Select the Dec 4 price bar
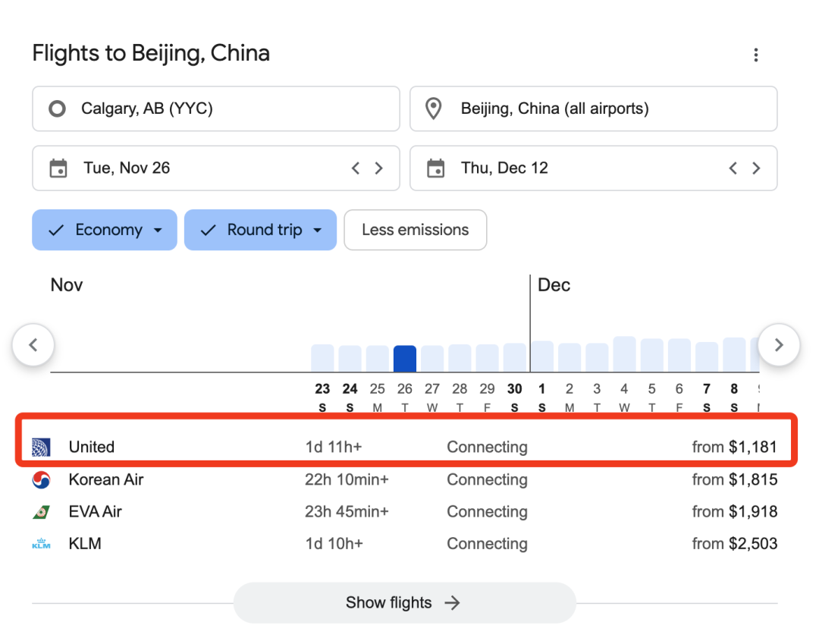Image resolution: width=819 pixels, height=644 pixels. (x=624, y=354)
